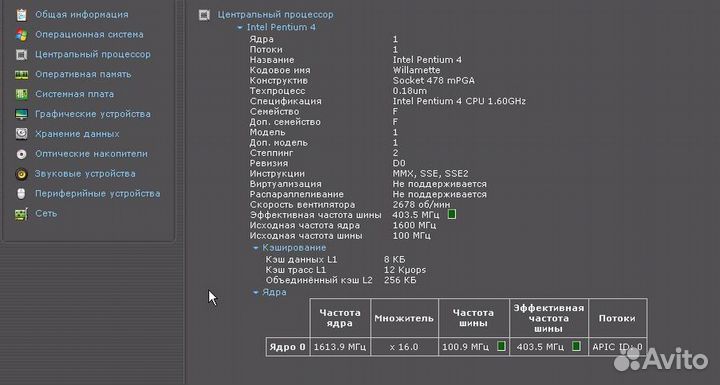Viewport: 720px width, 385px height.
Task: Click the Intel Pentium 4 tree heading
Action: coord(281,27)
